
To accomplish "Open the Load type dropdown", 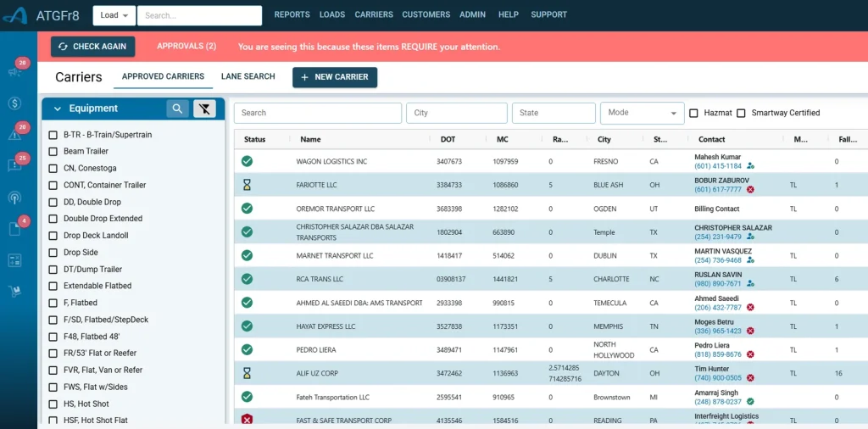I will point(115,15).
